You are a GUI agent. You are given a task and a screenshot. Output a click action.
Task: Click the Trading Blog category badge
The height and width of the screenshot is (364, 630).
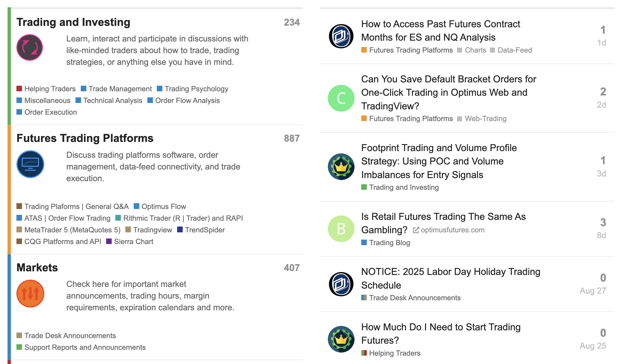(389, 243)
